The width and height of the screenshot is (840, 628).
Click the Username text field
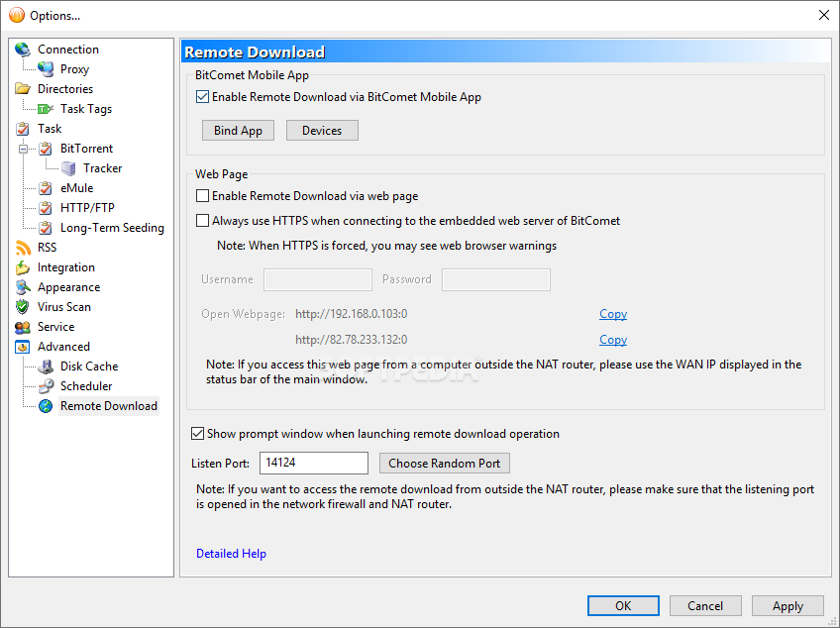click(x=318, y=279)
